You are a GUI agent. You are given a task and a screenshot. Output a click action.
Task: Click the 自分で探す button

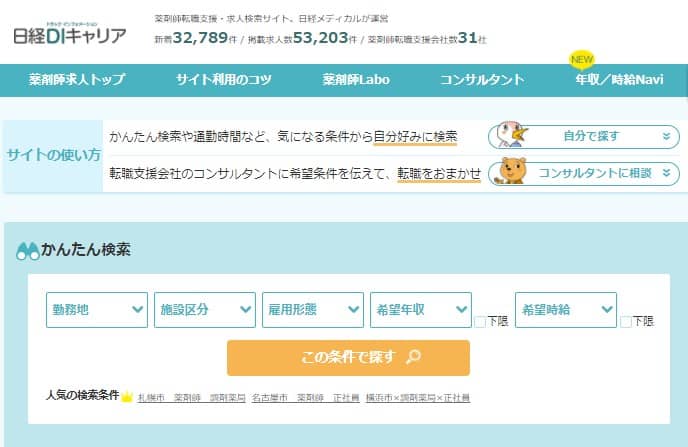click(x=584, y=136)
